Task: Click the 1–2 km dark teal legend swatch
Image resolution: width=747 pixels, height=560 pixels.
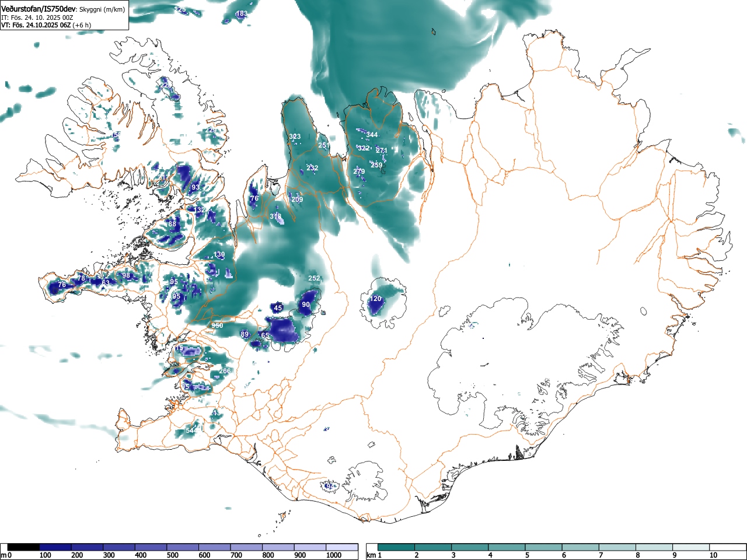Action: 396,547
